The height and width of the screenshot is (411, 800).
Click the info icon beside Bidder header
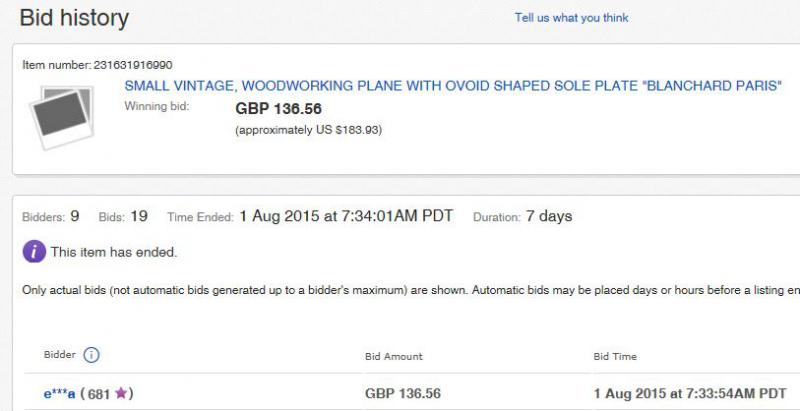(91, 355)
